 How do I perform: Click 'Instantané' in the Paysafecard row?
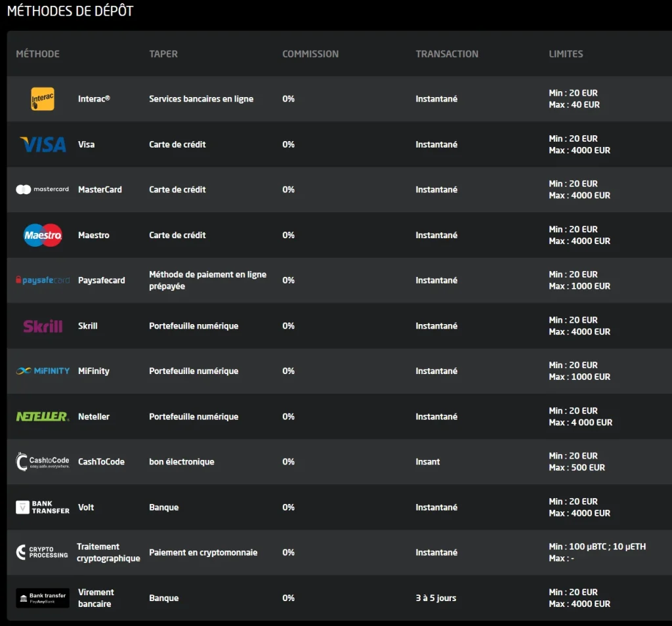click(436, 280)
